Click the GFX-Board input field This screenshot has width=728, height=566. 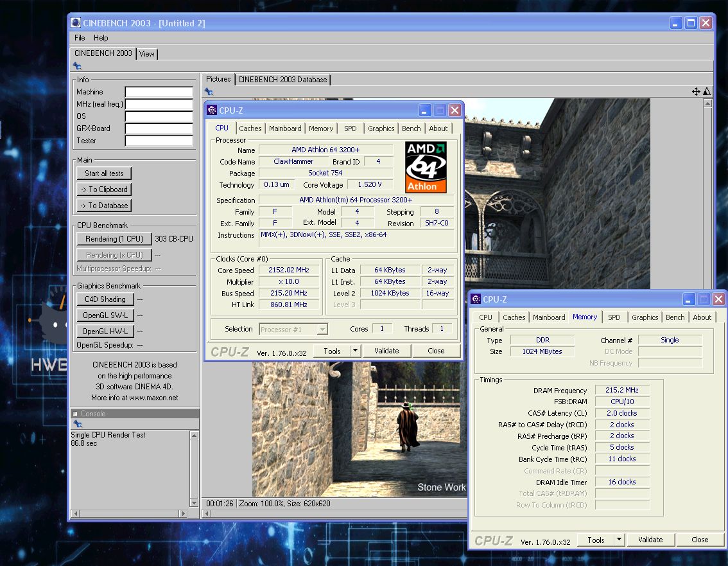click(159, 128)
